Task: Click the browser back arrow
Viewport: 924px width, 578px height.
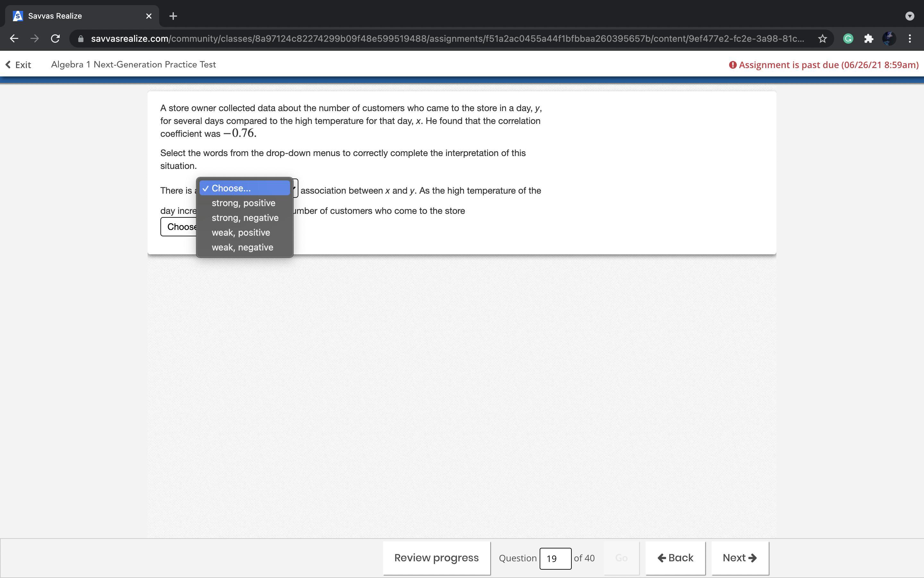Action: (x=14, y=39)
